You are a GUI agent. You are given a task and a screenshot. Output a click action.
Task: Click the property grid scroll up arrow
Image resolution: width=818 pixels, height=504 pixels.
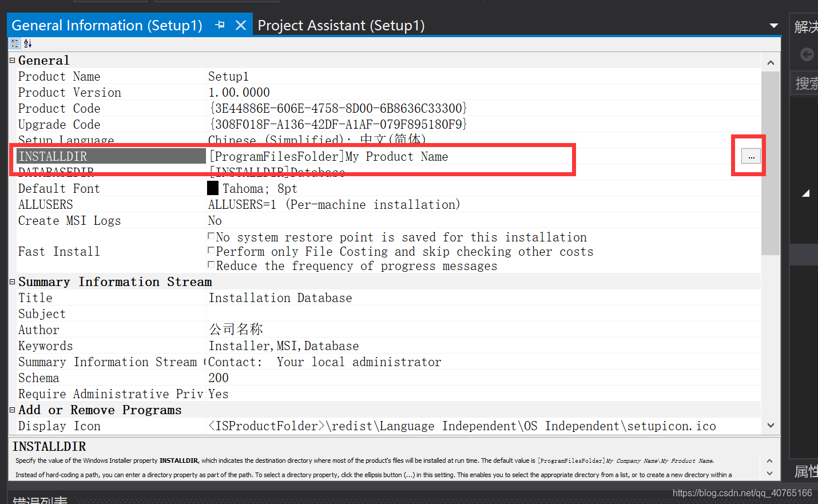[x=771, y=62]
